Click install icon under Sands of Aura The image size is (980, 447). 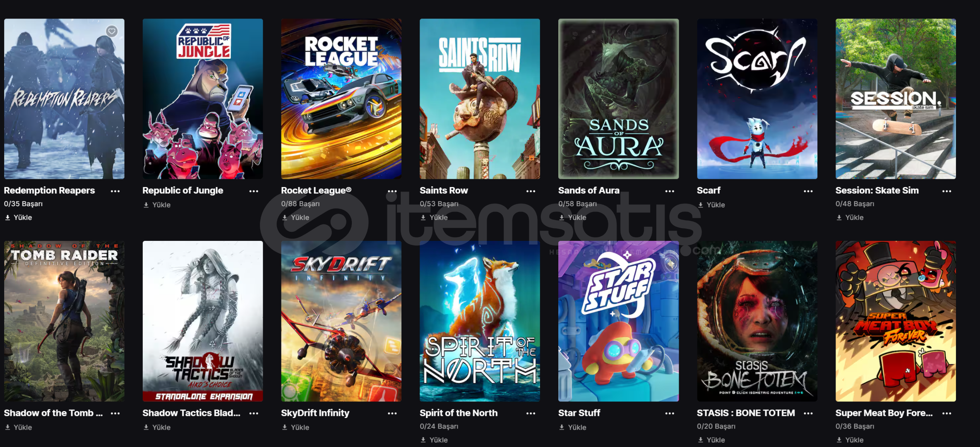pyautogui.click(x=562, y=218)
